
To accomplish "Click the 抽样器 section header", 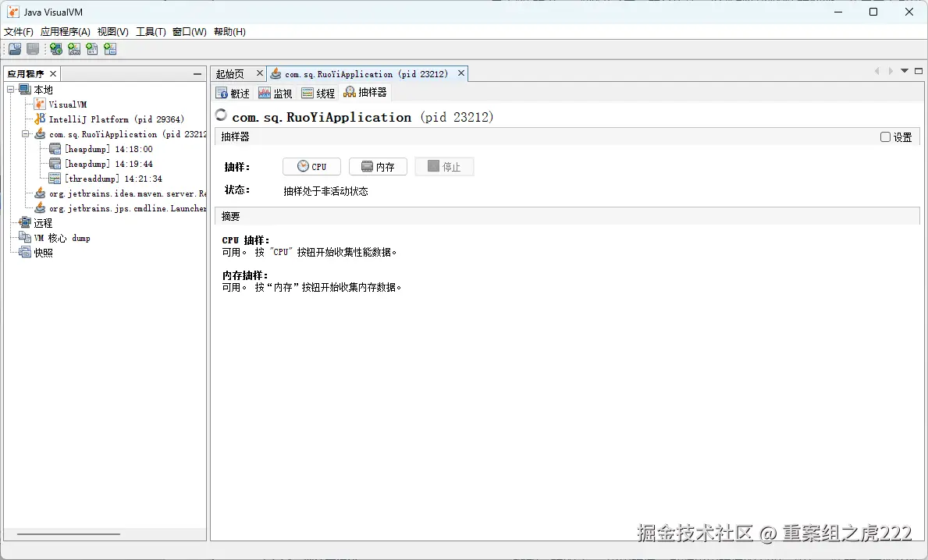I will 567,136.
